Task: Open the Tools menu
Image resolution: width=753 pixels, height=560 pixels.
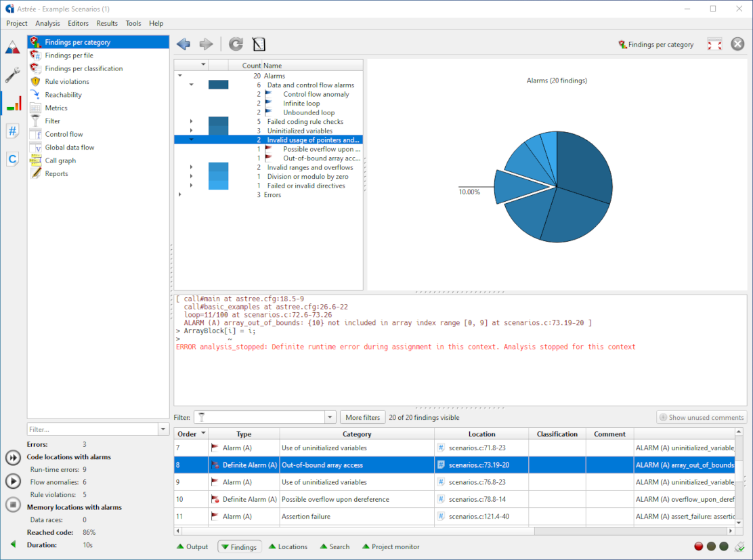Action: point(133,23)
